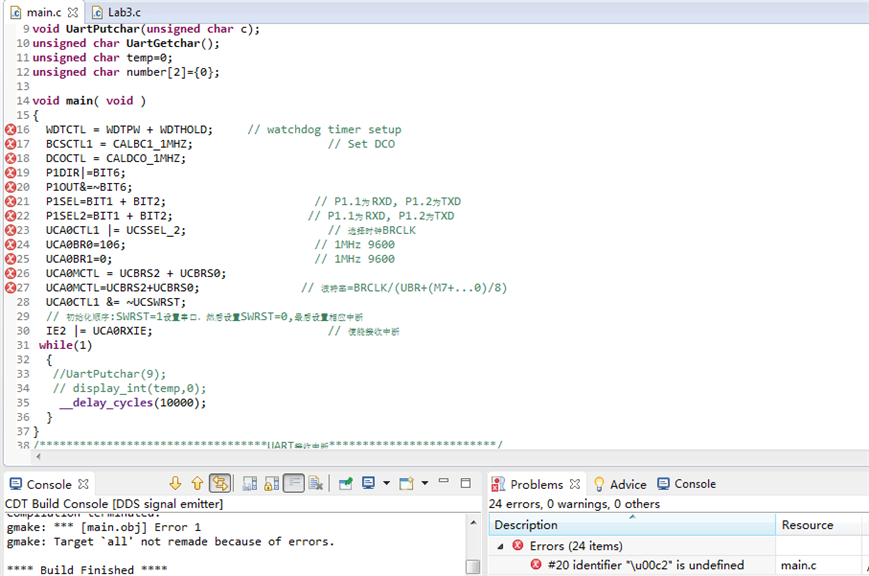
Task: Open the New Console View dropdown arrow
Action: 424,484
